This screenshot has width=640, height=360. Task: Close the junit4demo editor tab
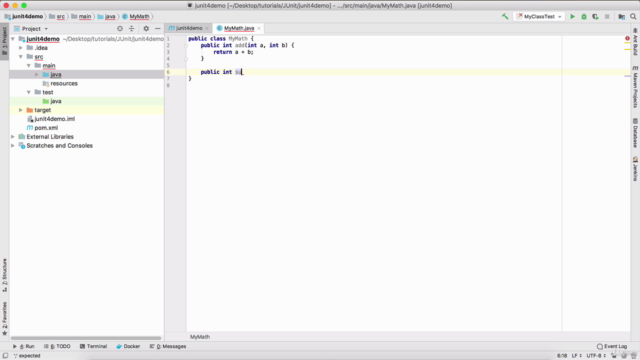207,28
